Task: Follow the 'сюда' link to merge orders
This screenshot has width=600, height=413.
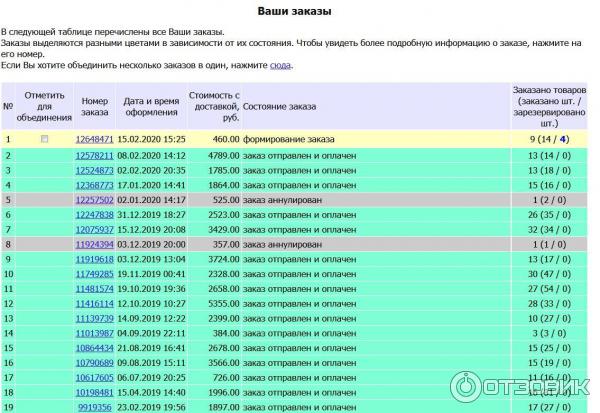Action: pos(280,65)
